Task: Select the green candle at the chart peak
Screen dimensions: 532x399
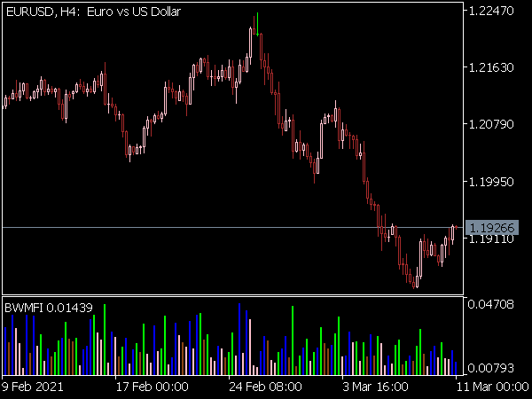Action: click(x=257, y=25)
